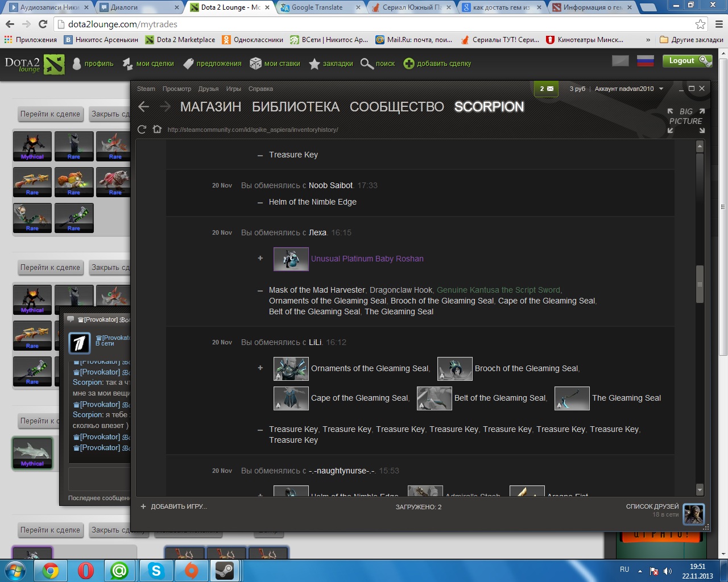Screen dimensions: 728x582
Task: Bookmark this page with the star icon
Action: coord(700,24)
